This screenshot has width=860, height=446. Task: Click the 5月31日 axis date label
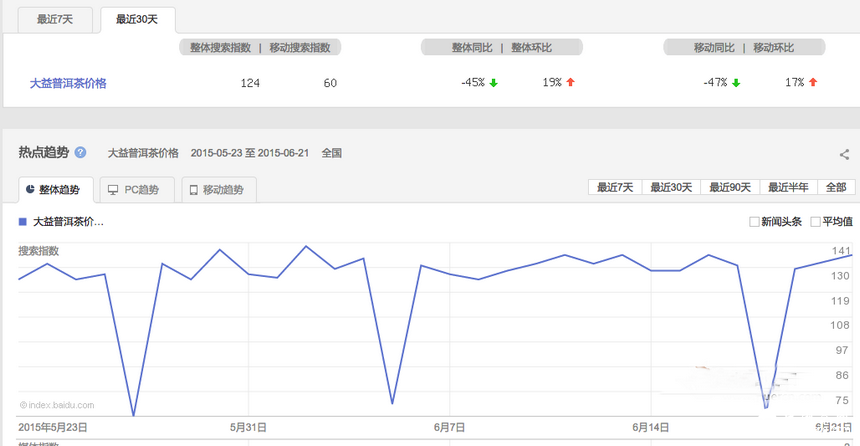tap(248, 427)
